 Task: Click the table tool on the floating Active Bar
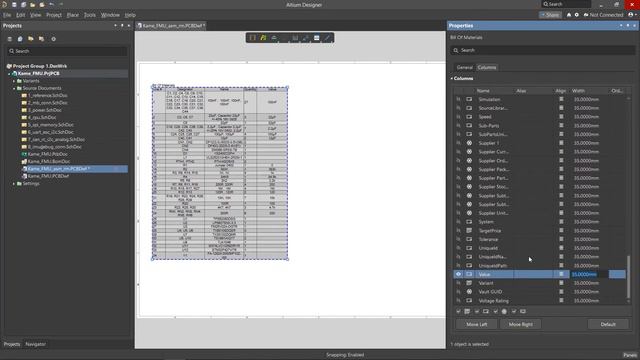click(316, 38)
